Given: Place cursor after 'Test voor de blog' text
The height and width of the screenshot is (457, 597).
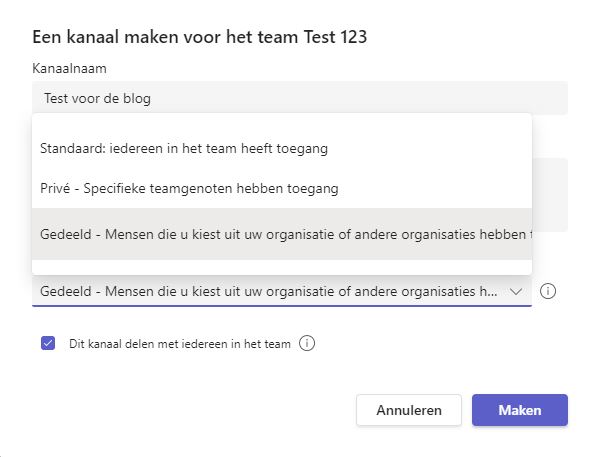Looking at the screenshot, I should 152,98.
